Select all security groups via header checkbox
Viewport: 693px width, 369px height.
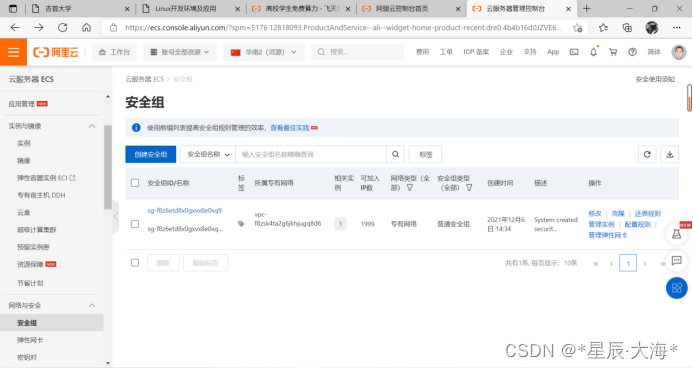(x=135, y=183)
